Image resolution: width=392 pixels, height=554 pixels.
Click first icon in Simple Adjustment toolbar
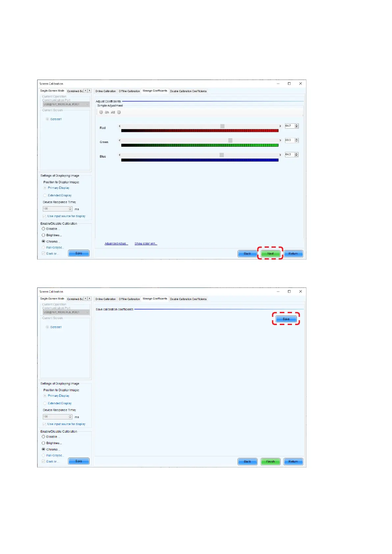pyautogui.click(x=101, y=112)
